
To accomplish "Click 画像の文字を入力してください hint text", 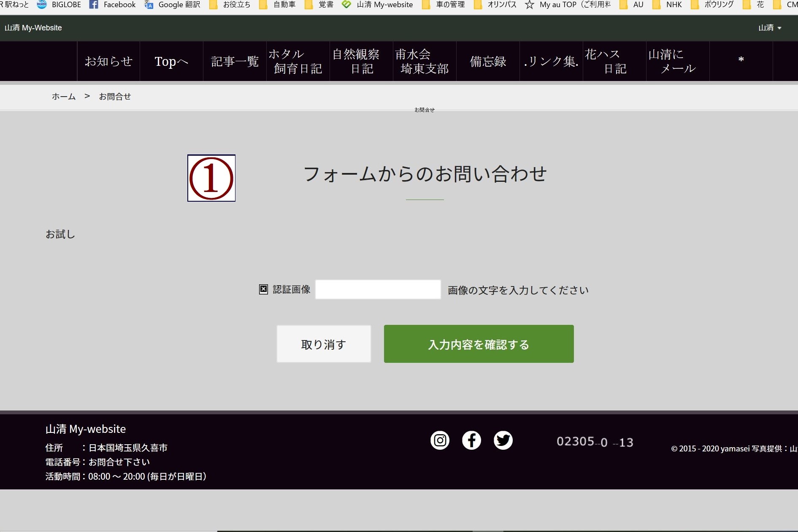I will pos(518,290).
